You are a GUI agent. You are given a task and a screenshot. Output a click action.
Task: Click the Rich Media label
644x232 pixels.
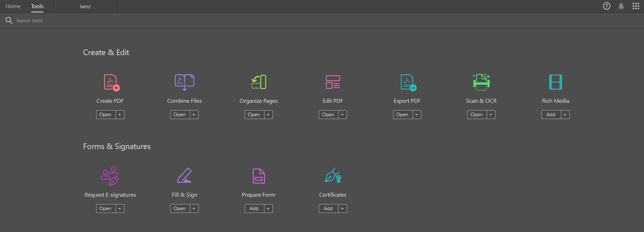[555, 101]
